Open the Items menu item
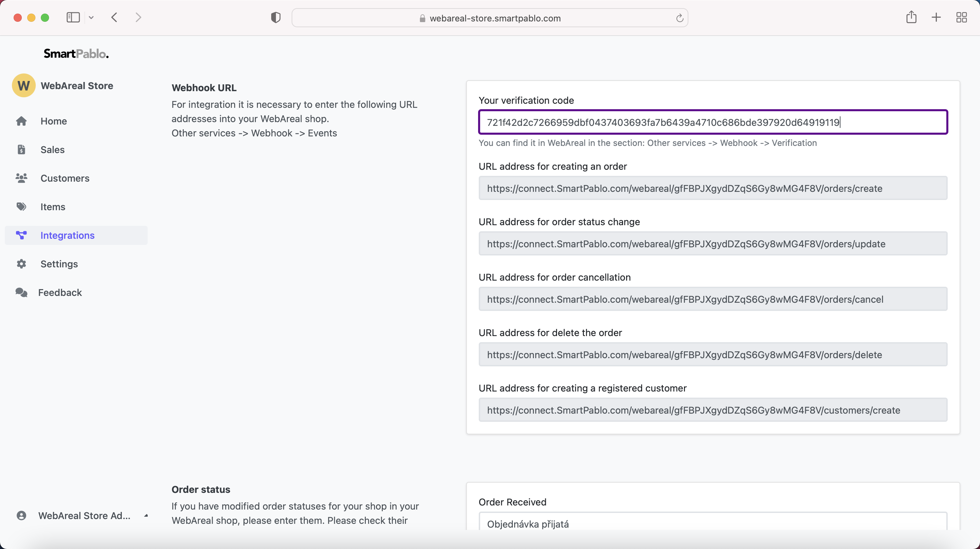The width and height of the screenshot is (980, 549). [x=76, y=206]
